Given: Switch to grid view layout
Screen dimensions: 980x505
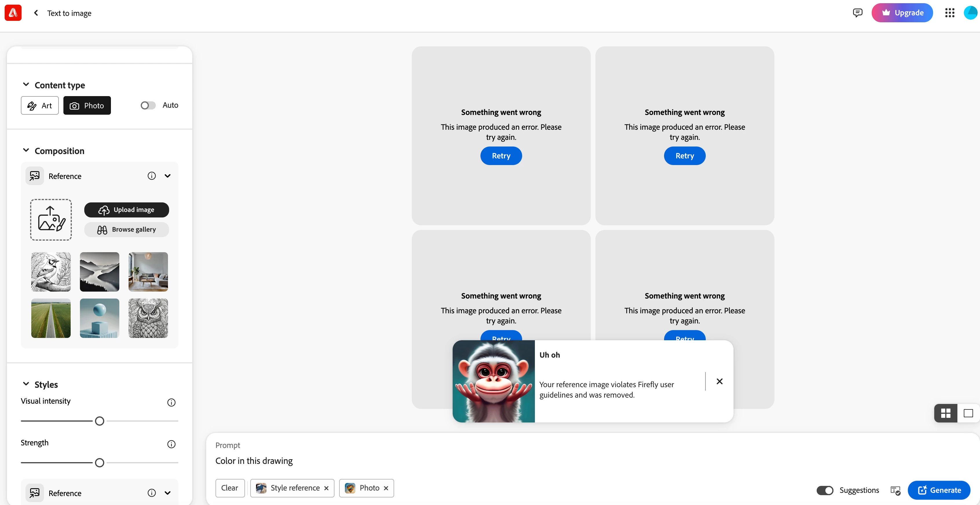Looking at the screenshot, I should tap(946, 413).
